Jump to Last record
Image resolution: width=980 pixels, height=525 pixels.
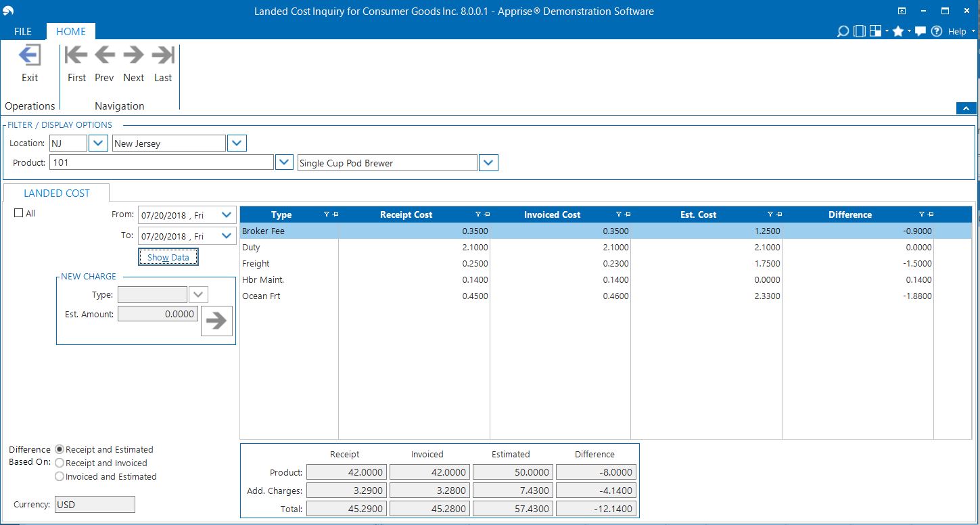pos(163,55)
